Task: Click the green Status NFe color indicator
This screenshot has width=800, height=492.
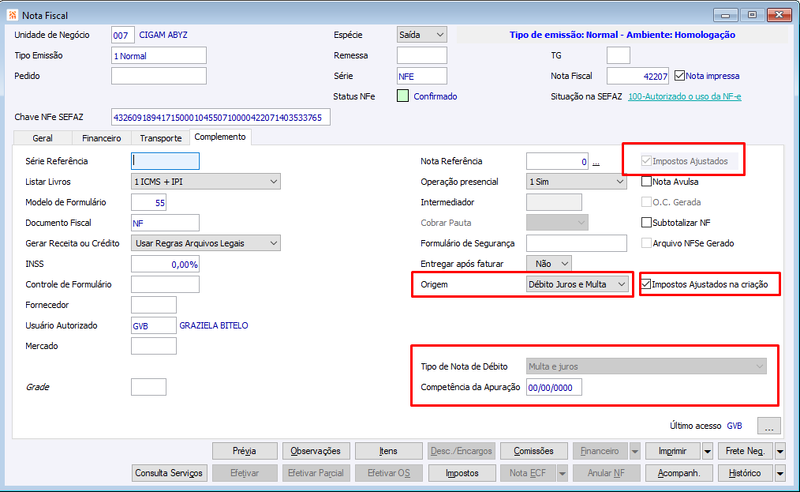Action: pyautogui.click(x=403, y=96)
